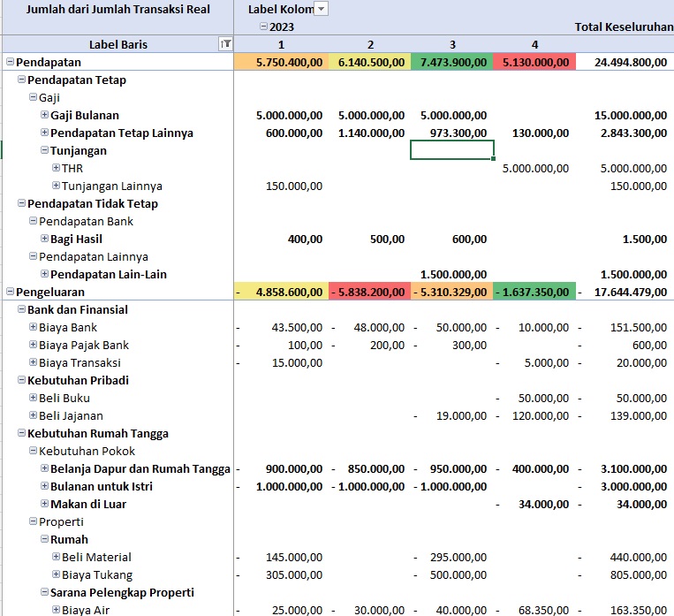
Task: Select red Pengeluaran cell 5.838.200,00
Action: pyautogui.click(x=369, y=292)
